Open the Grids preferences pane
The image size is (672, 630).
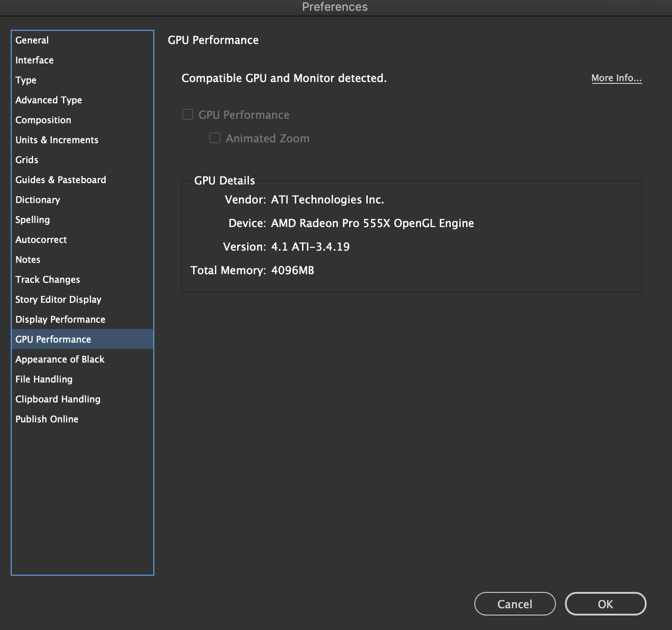pos(26,160)
